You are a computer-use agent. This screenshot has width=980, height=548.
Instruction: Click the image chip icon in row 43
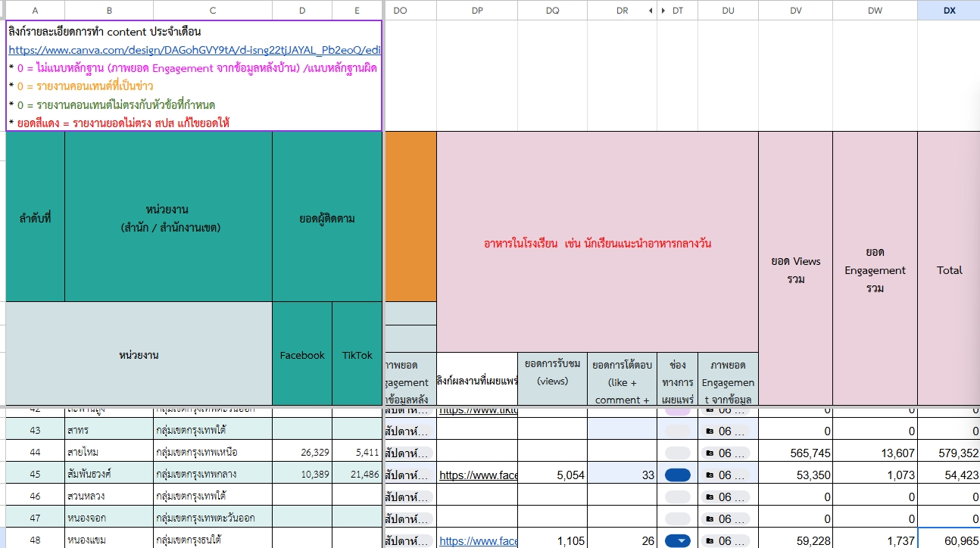click(710, 431)
